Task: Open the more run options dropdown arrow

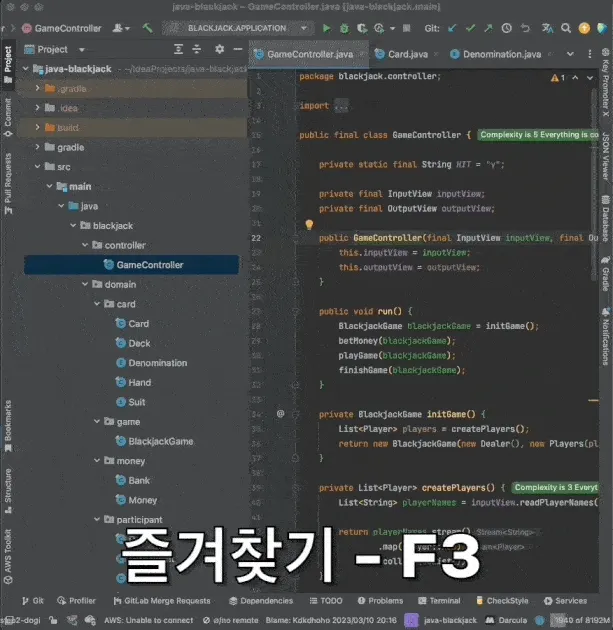Action: [392, 28]
